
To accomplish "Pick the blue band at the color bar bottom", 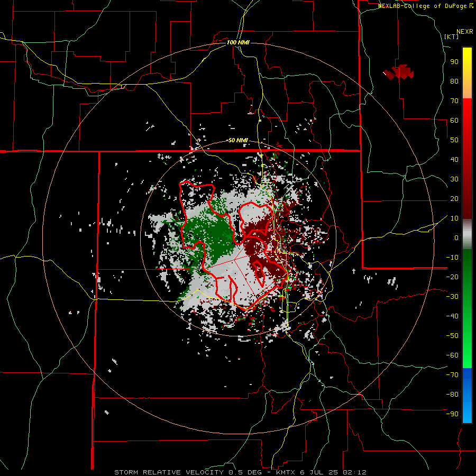I will (467, 396).
